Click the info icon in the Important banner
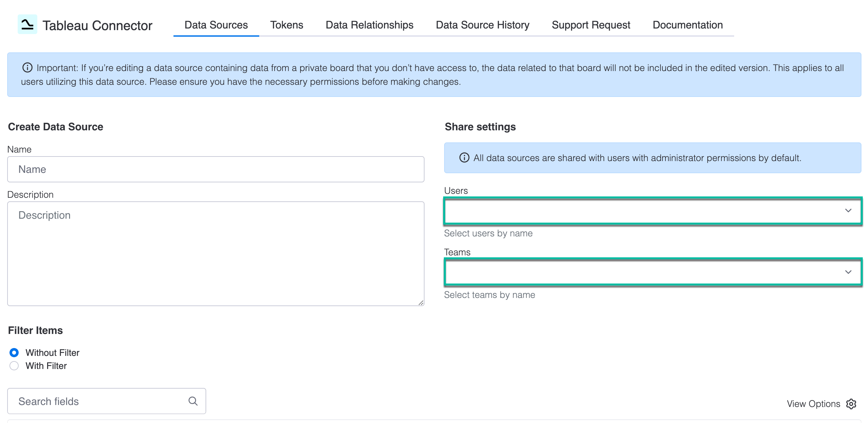This screenshot has height=423, width=868. click(27, 67)
